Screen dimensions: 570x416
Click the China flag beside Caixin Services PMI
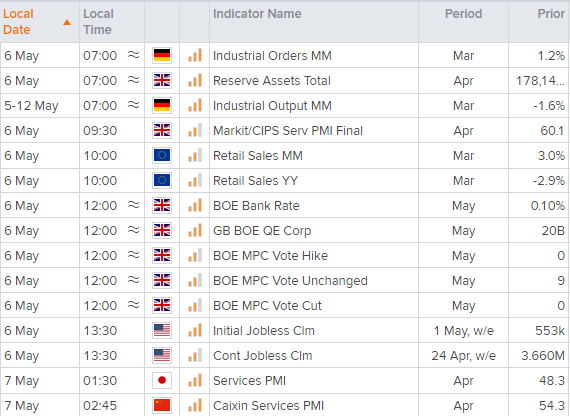point(162,405)
